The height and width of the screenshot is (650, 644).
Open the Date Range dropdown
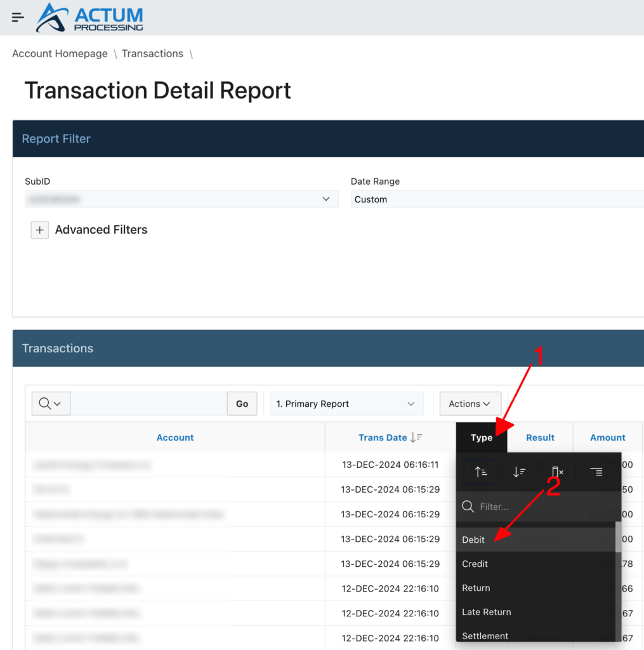[497, 199]
